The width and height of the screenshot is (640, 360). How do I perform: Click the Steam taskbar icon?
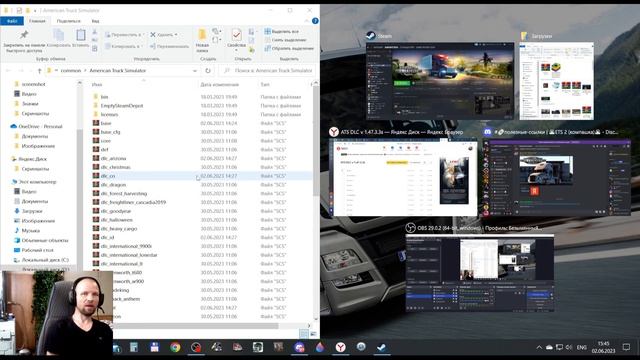point(381,347)
